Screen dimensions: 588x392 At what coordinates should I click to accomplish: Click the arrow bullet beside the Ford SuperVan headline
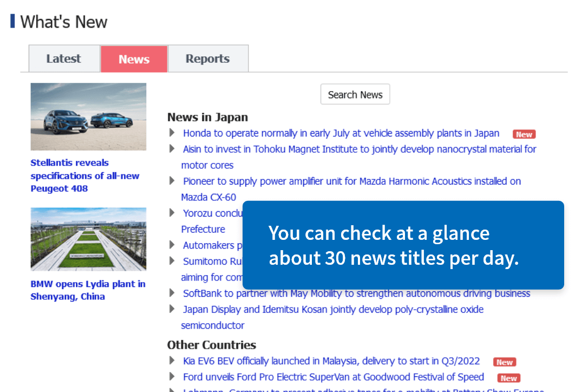[172, 376]
